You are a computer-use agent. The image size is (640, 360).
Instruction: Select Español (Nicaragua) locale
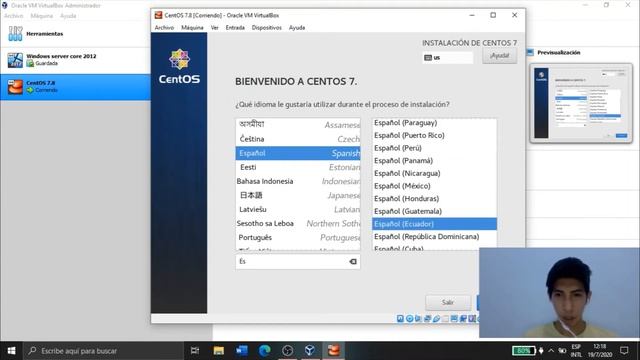coord(434,173)
